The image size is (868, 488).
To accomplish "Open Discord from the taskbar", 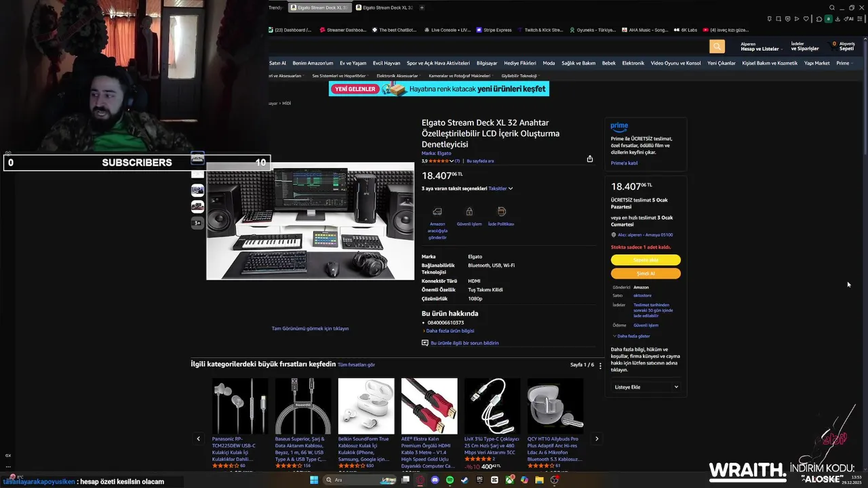I will (x=435, y=480).
